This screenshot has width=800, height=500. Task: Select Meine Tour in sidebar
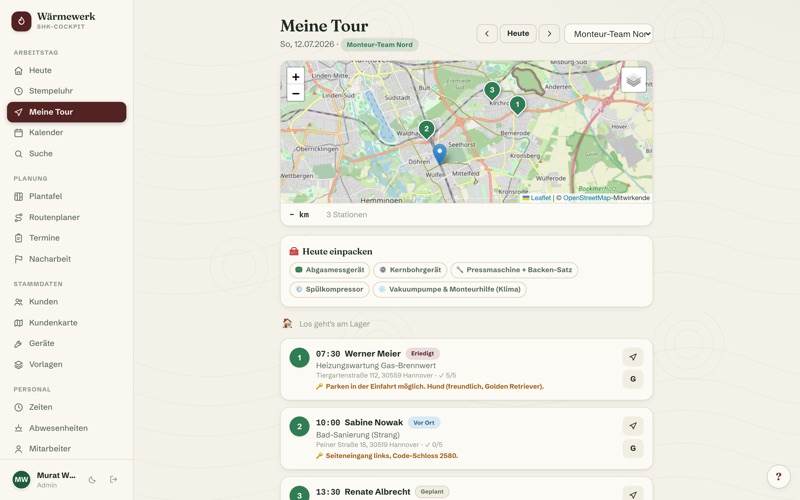pos(66,112)
